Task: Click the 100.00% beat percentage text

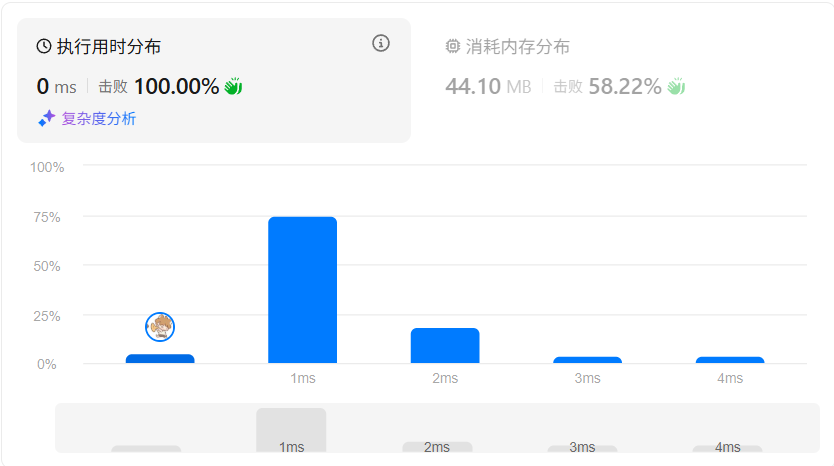Action: coord(177,86)
